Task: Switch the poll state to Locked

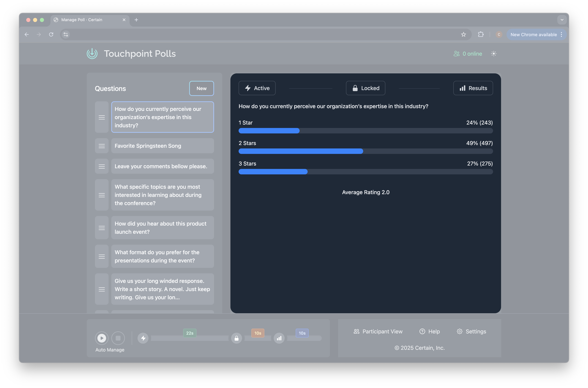Action: tap(365, 88)
